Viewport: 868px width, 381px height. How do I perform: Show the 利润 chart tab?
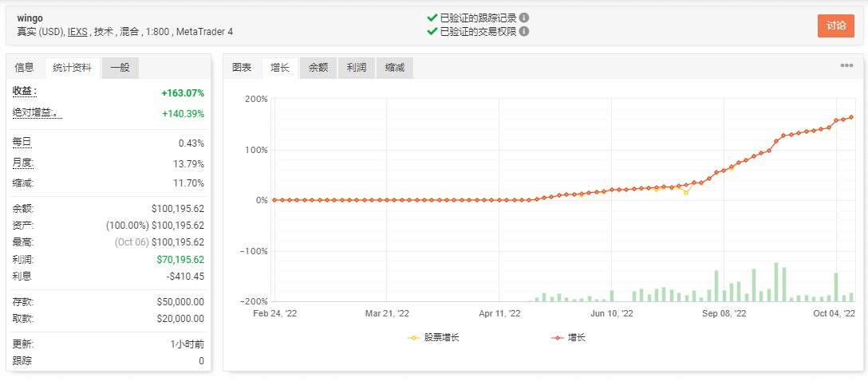coord(357,68)
